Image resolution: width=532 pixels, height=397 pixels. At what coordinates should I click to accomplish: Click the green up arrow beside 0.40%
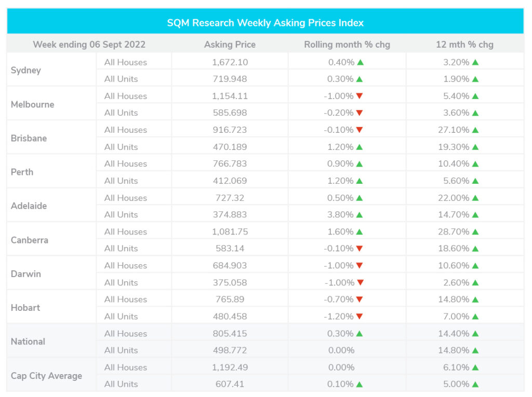pyautogui.click(x=361, y=62)
